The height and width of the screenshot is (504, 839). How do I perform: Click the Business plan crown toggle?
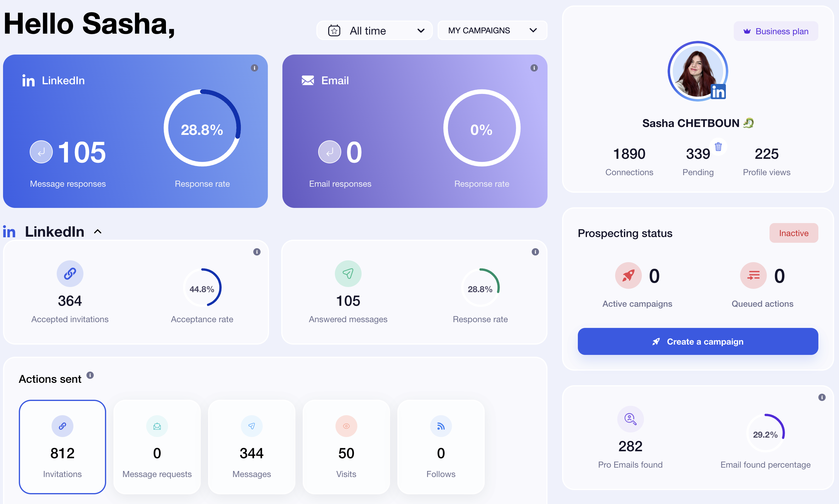tap(777, 31)
